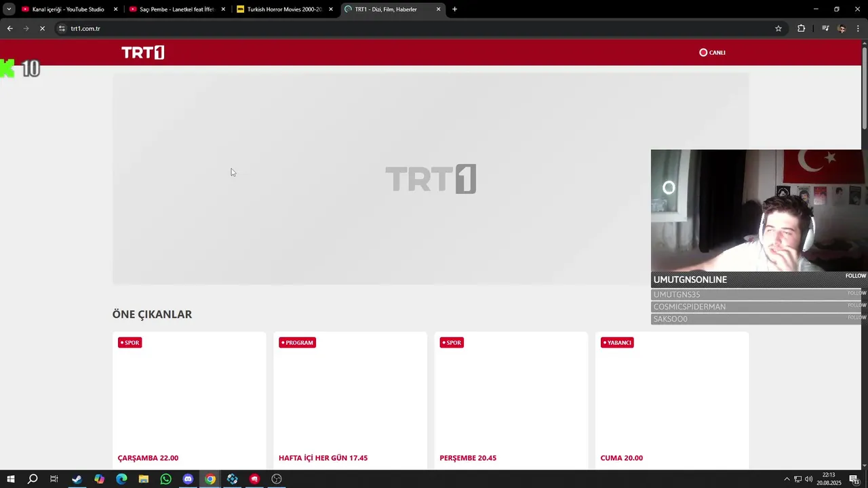Image resolution: width=868 pixels, height=488 pixels.
Task: Open the media control icon in Chrome toolbar
Action: 825,28
